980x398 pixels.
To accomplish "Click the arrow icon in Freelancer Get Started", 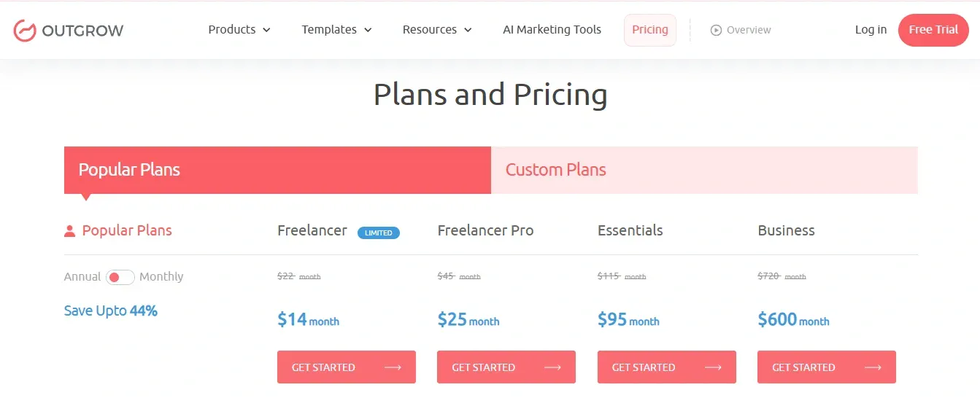I will coord(393,367).
